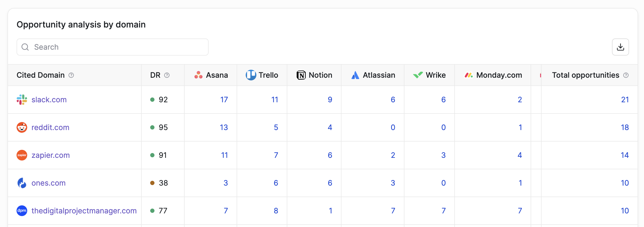Click reddit.com Trello value 5
The height and width of the screenshot is (227, 644).
tap(276, 127)
